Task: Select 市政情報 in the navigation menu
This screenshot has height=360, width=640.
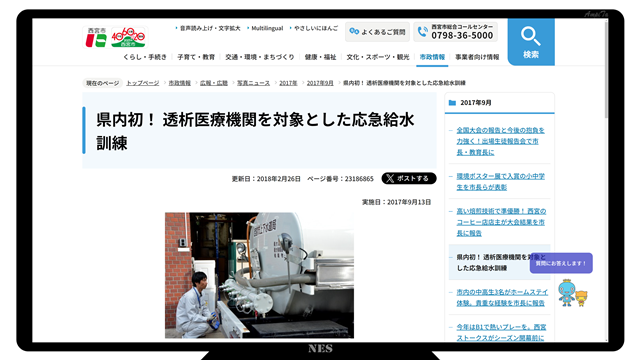Action: (432, 57)
